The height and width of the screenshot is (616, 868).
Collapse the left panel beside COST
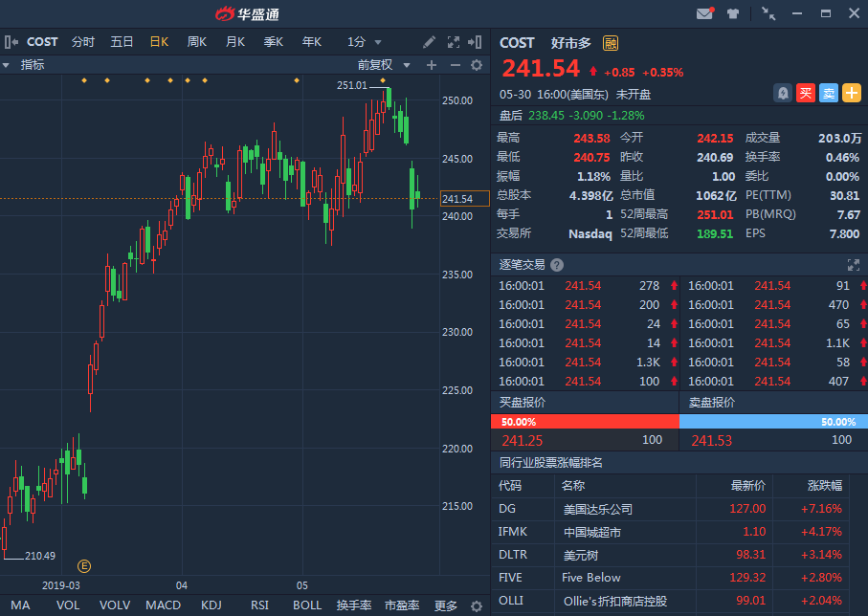click(11, 42)
